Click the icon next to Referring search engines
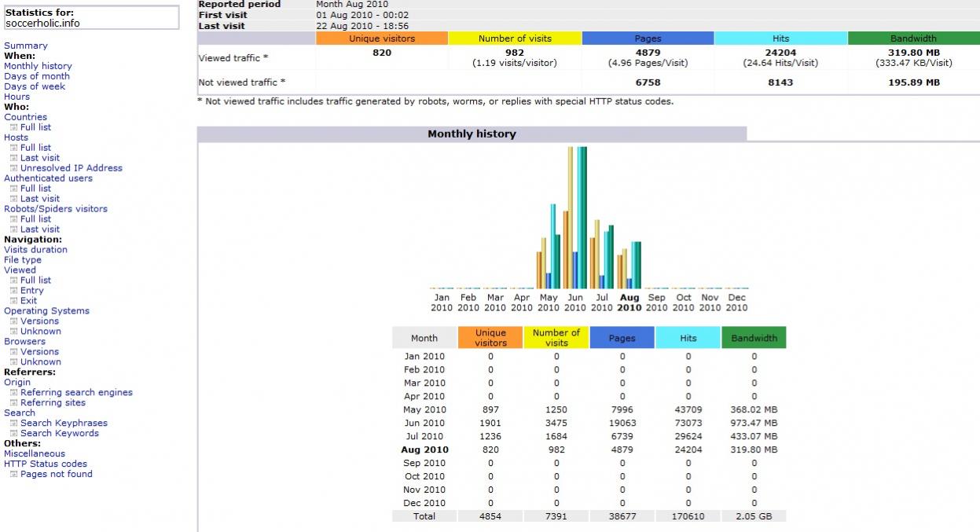Viewport: 980px width, 532px height. [13, 393]
